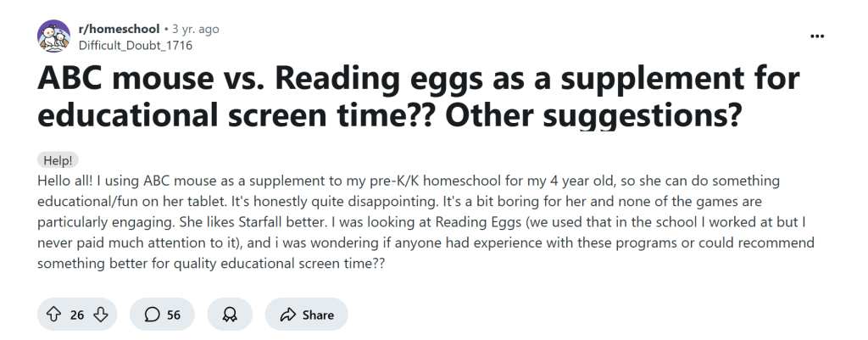Screen dimensions: 868x340
Task: Upvote the ABC mouse post
Action: click(x=53, y=315)
